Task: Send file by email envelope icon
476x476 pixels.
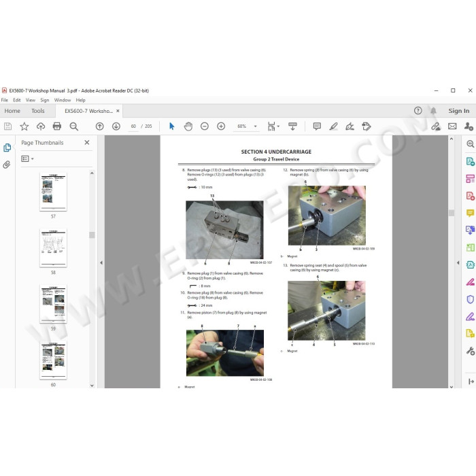Action: pyautogui.click(x=452, y=126)
